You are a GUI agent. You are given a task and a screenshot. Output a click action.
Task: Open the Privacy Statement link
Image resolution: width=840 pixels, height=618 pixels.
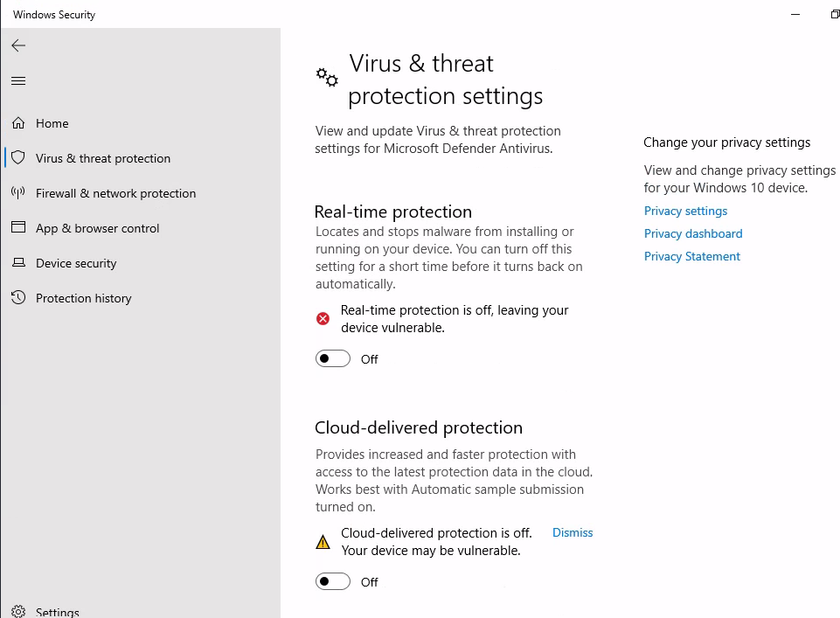click(x=691, y=256)
